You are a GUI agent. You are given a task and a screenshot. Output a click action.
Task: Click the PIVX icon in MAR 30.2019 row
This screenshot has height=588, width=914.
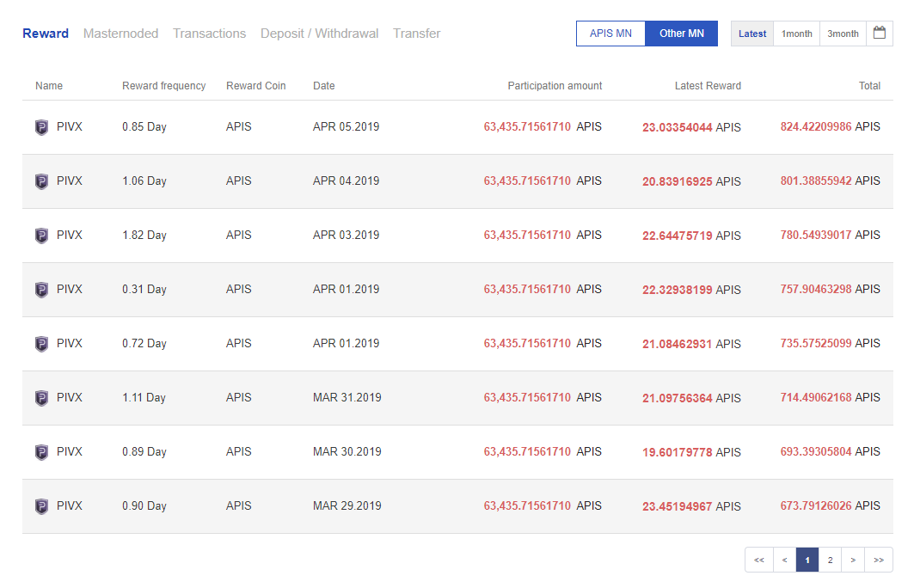tap(41, 452)
